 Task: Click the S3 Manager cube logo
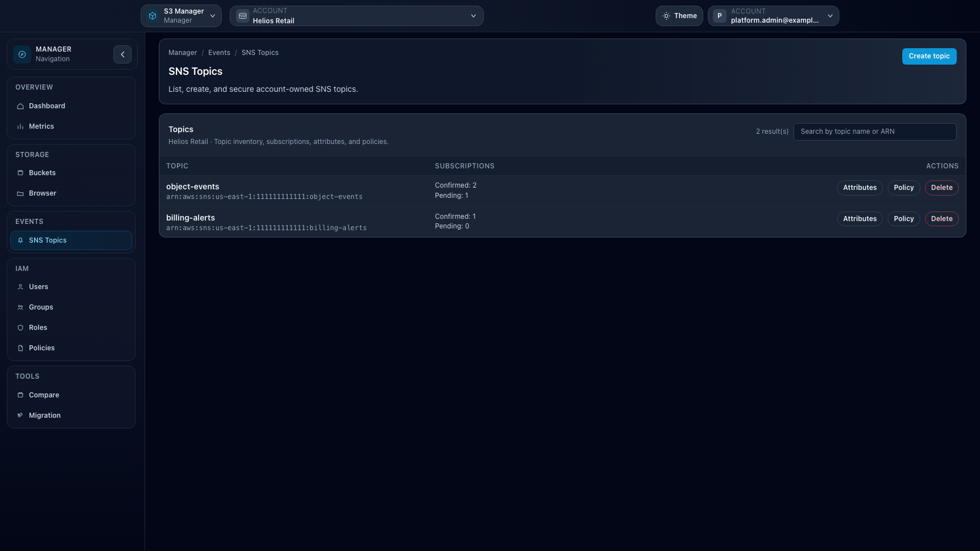pyautogui.click(x=152, y=15)
